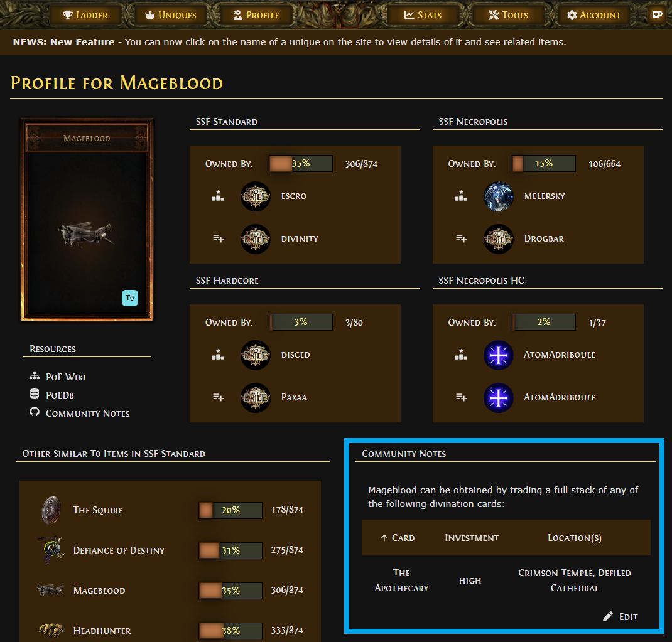Click disced's Path of Exile avatar

pyautogui.click(x=256, y=355)
